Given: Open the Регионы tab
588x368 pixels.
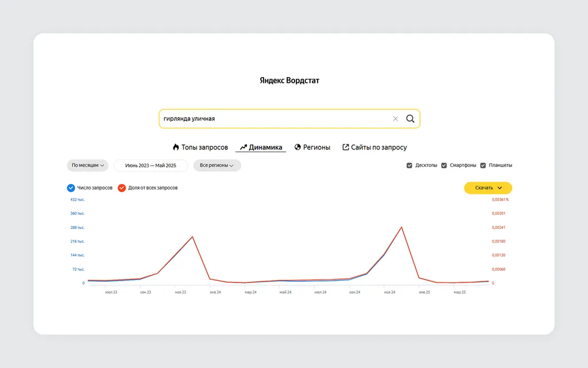Looking at the screenshot, I should coord(312,147).
